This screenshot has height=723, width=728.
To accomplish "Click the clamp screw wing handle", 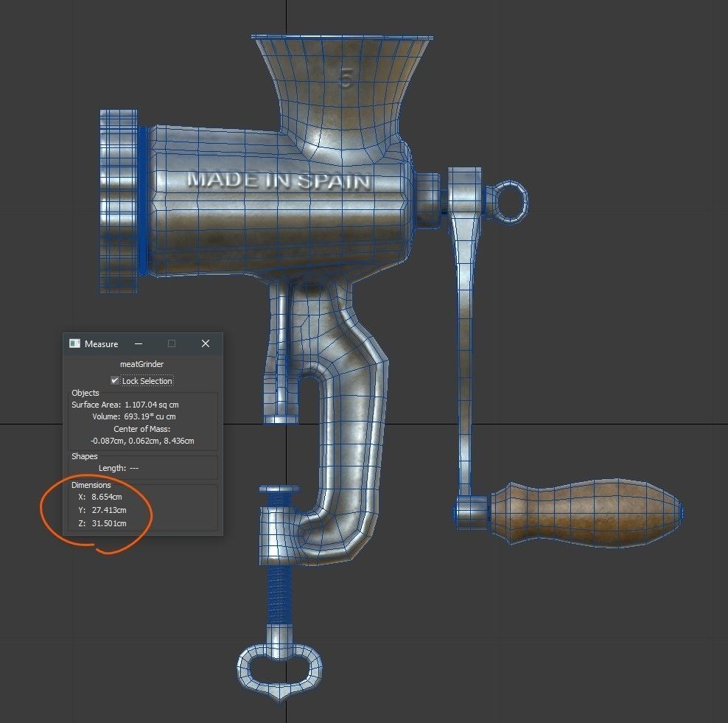I will [x=280, y=672].
